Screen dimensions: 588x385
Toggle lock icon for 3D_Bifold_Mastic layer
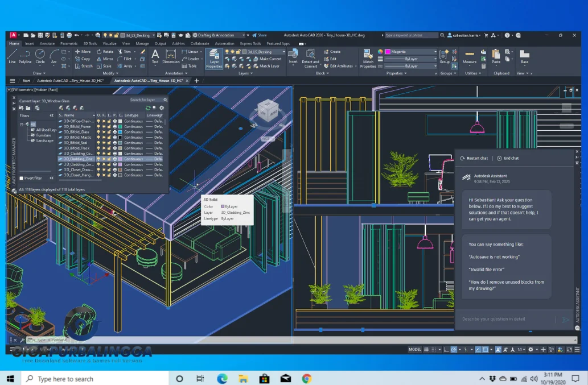109,138
